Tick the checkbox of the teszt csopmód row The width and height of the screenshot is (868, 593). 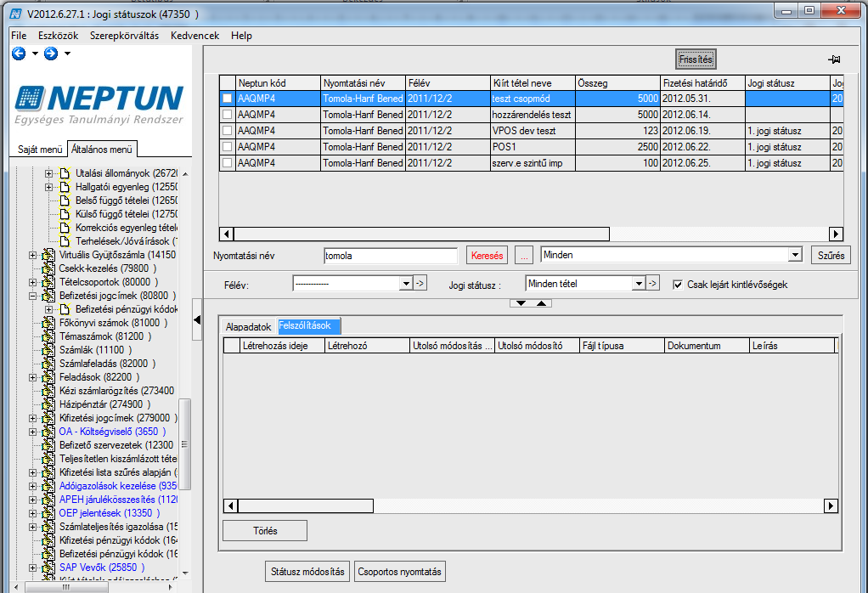pos(227,99)
